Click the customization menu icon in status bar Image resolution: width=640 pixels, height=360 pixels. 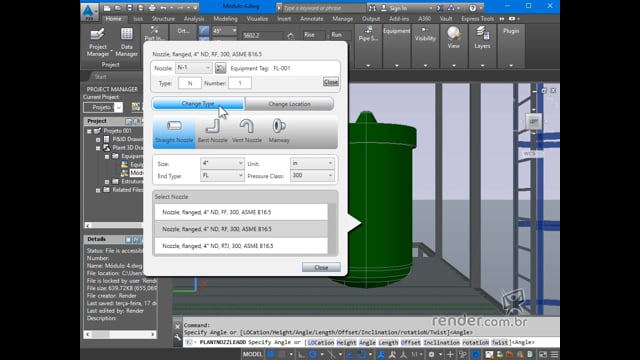554,354
